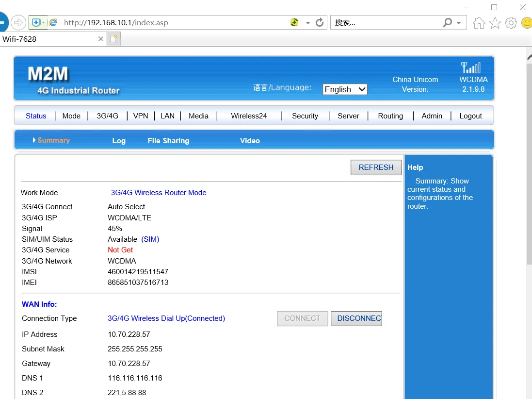The width and height of the screenshot is (532, 399).
Task: Click the compatibility view icon in address bar
Action: pyautogui.click(x=294, y=22)
